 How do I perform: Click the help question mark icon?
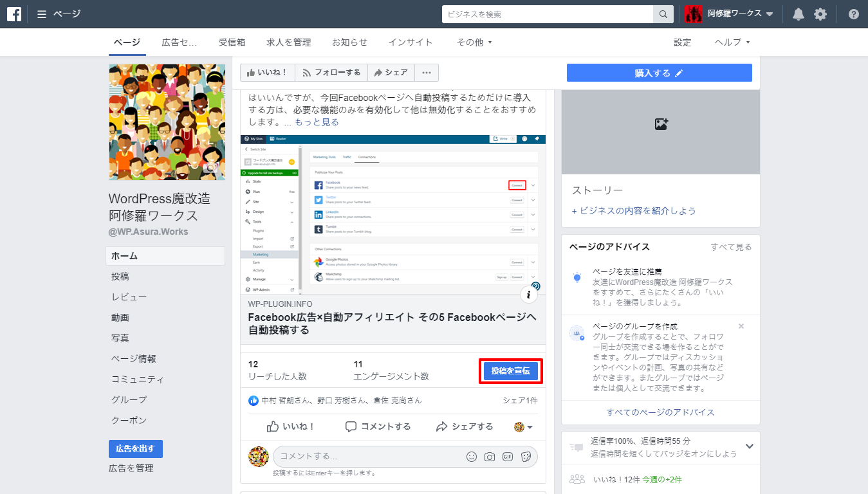(x=853, y=14)
